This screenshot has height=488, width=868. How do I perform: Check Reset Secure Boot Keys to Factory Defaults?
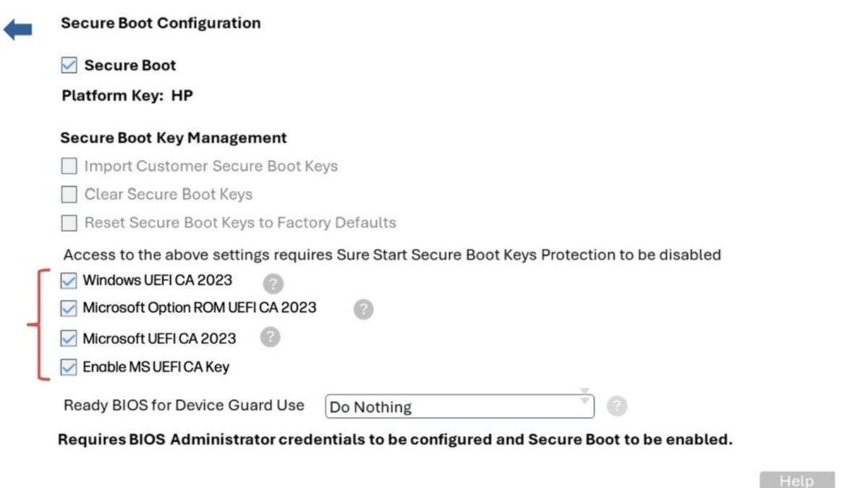pyautogui.click(x=69, y=223)
